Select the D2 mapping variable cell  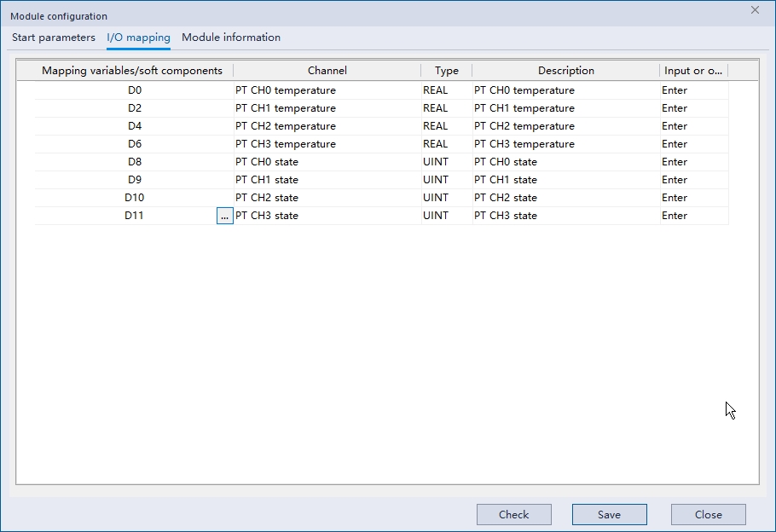tap(134, 108)
